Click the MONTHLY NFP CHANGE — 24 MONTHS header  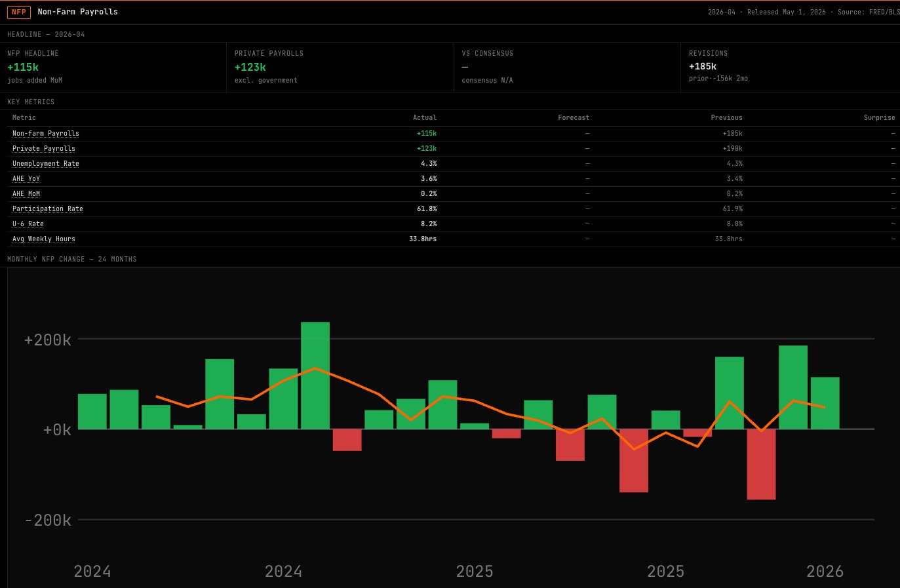72,259
